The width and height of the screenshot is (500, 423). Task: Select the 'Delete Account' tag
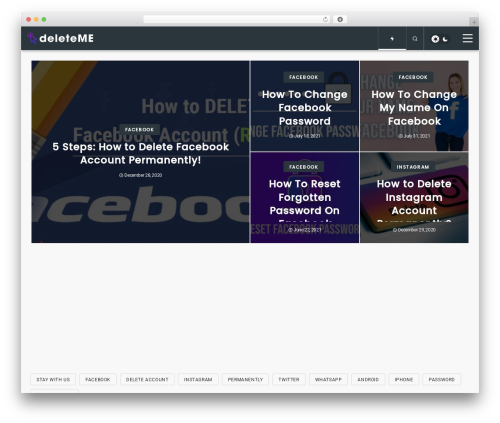[147, 379]
